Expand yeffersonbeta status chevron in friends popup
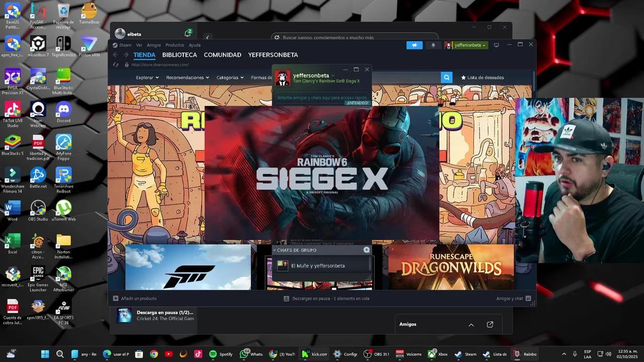 tap(333, 75)
